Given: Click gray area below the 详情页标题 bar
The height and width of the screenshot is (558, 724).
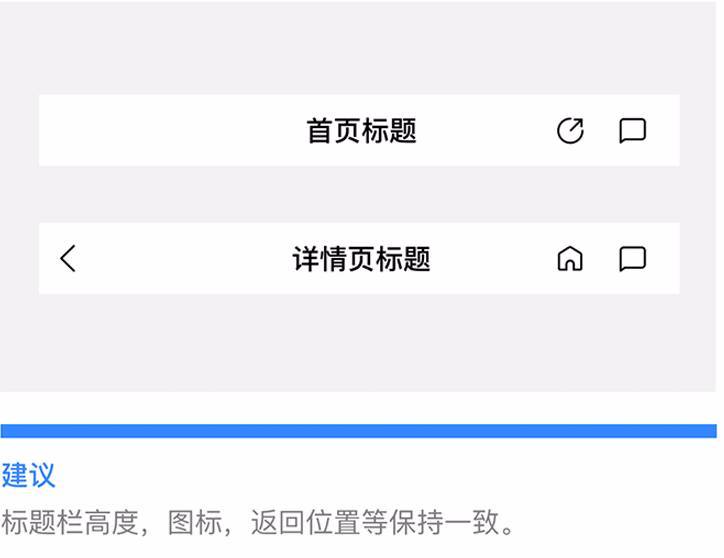Looking at the screenshot, I should point(358,343).
